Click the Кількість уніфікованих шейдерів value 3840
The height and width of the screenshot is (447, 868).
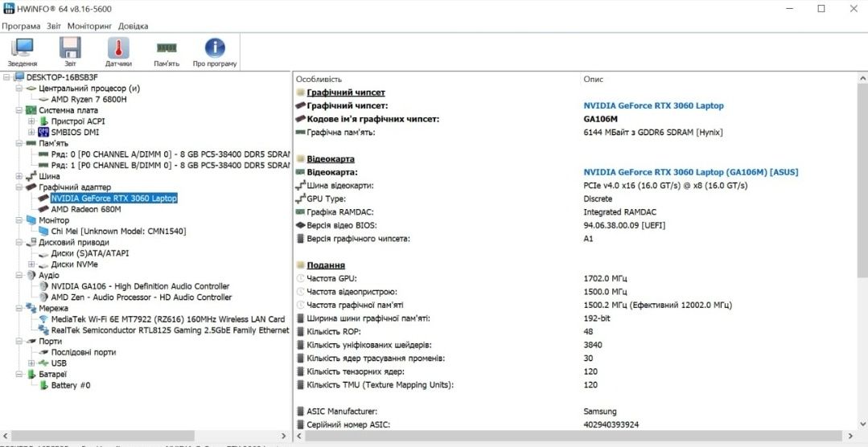(x=593, y=345)
